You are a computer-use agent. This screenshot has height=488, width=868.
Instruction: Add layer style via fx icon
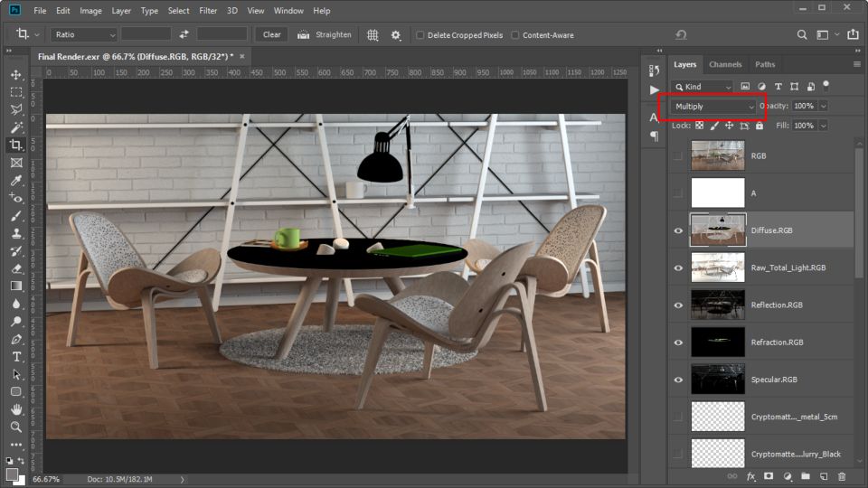coord(750,476)
